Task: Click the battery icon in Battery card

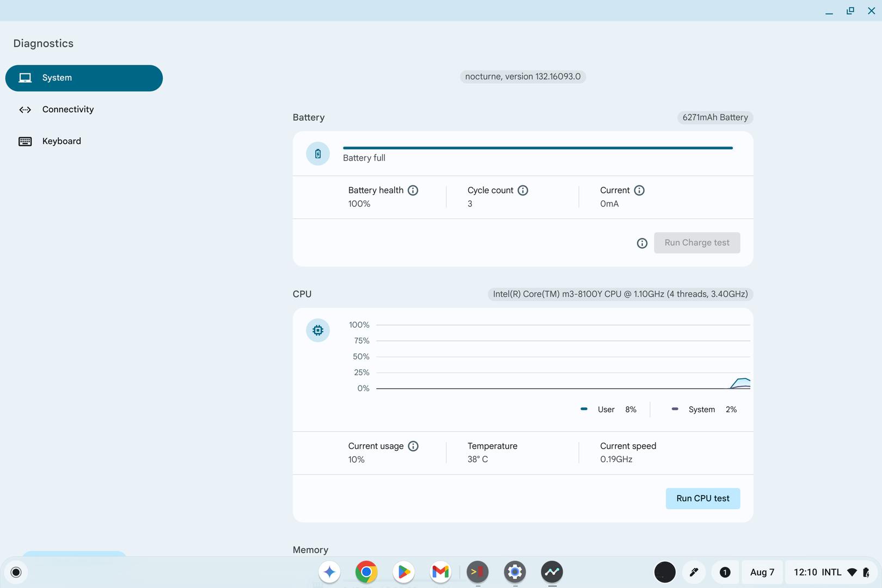Action: 318,154
